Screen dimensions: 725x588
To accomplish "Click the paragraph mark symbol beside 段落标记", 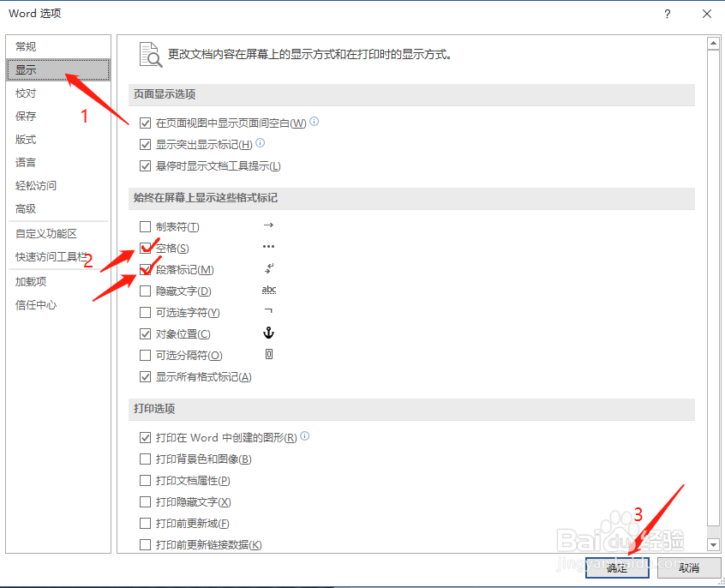I will tap(268, 269).
